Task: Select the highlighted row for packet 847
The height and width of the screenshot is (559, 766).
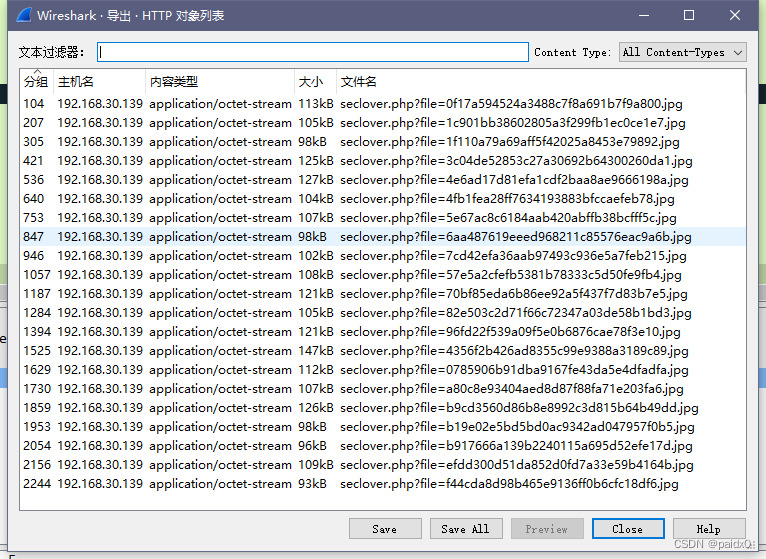Action: [383, 237]
